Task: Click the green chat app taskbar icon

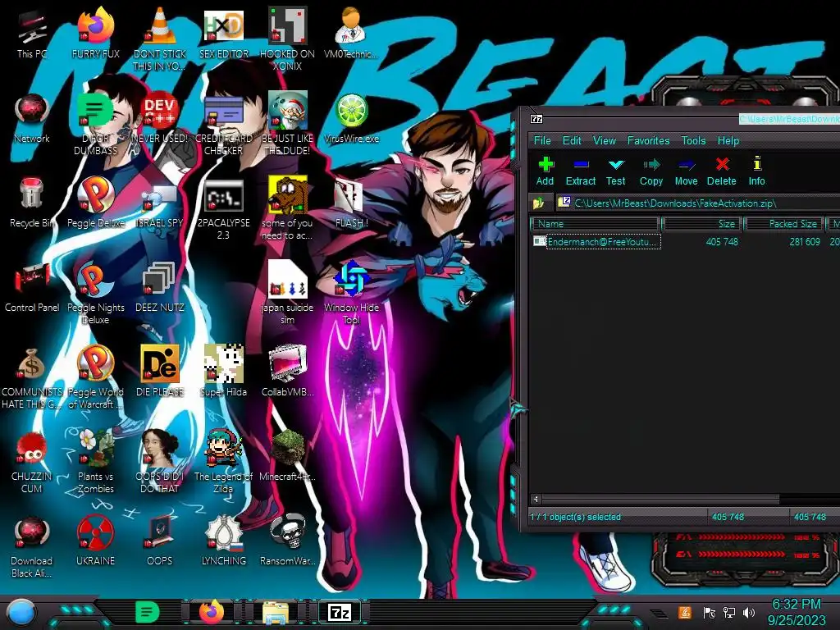Action: pyautogui.click(x=148, y=612)
